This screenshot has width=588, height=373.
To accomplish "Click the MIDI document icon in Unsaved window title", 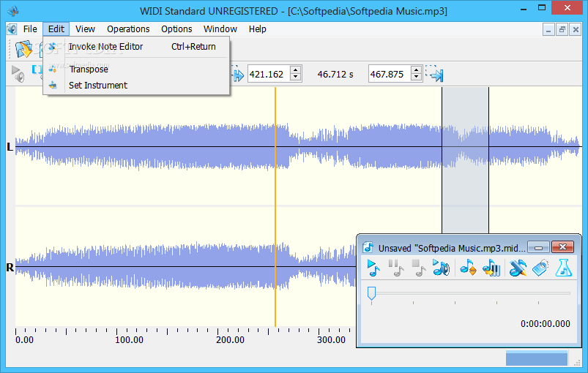I will point(368,247).
